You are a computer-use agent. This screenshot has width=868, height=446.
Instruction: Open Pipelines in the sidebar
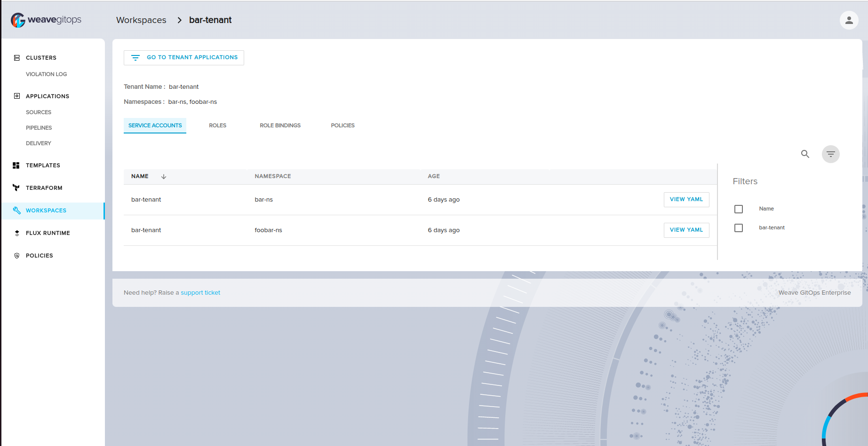39,128
